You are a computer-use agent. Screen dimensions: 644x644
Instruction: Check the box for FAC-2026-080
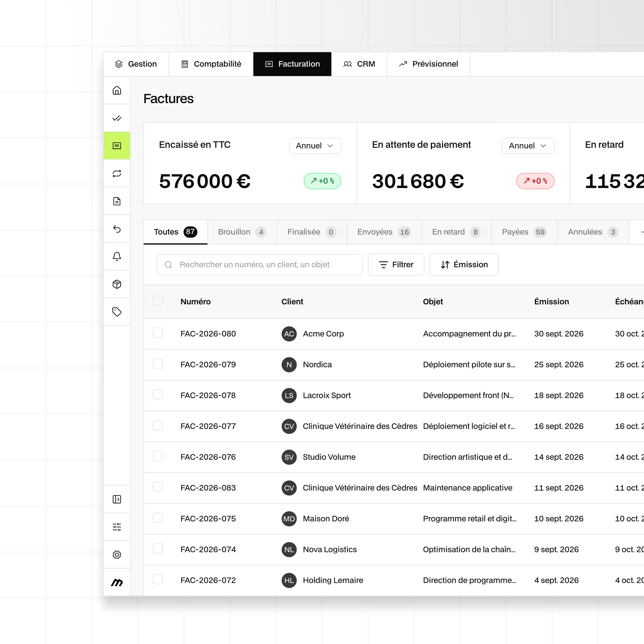tap(158, 333)
